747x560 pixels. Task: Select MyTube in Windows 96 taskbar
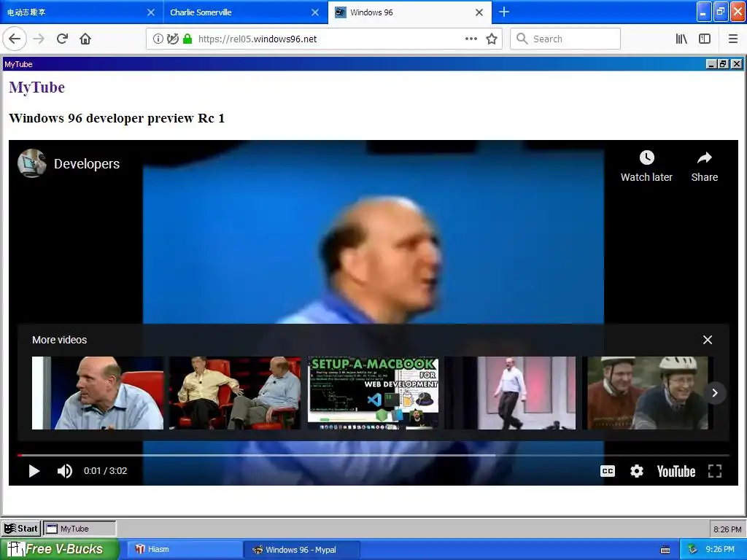tap(80, 528)
